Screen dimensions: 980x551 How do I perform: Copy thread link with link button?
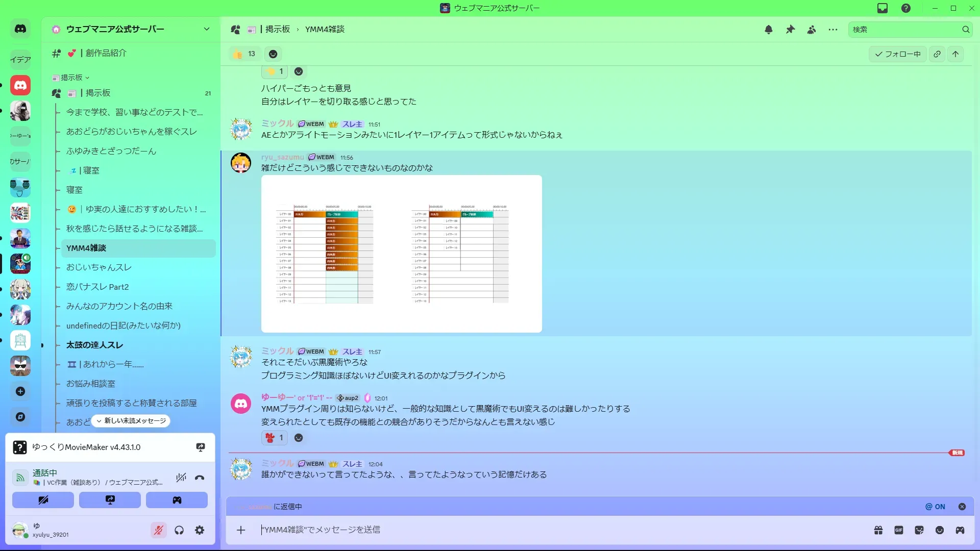[937, 54]
